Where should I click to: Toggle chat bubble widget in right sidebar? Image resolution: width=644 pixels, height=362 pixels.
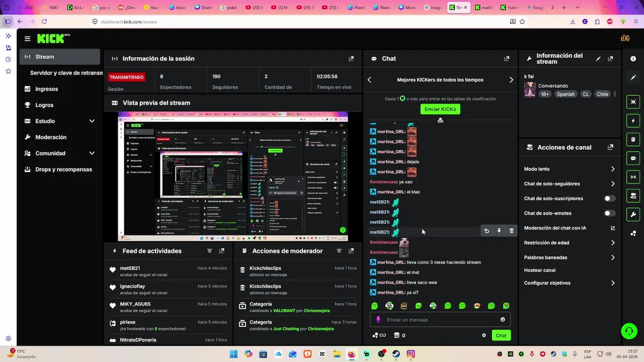click(x=633, y=158)
